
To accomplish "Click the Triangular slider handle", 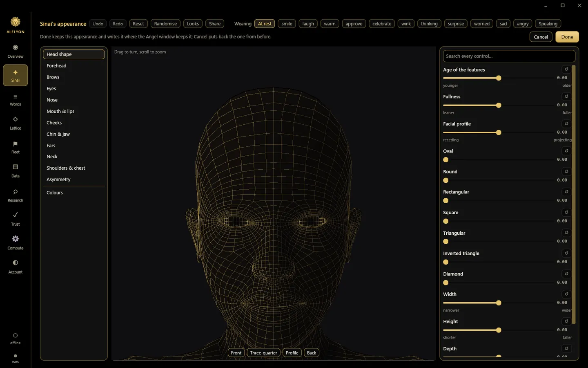I will point(446,242).
